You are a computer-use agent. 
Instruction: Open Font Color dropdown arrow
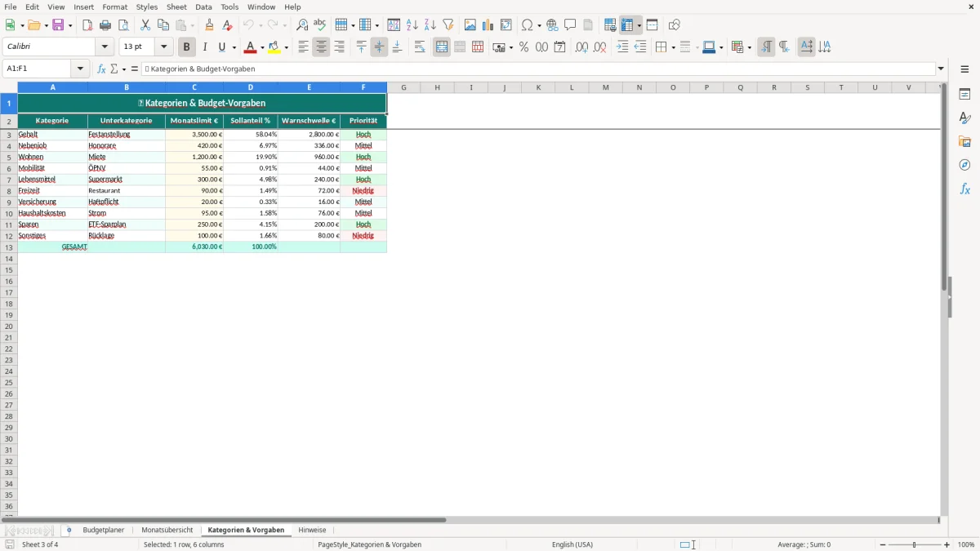[262, 47]
